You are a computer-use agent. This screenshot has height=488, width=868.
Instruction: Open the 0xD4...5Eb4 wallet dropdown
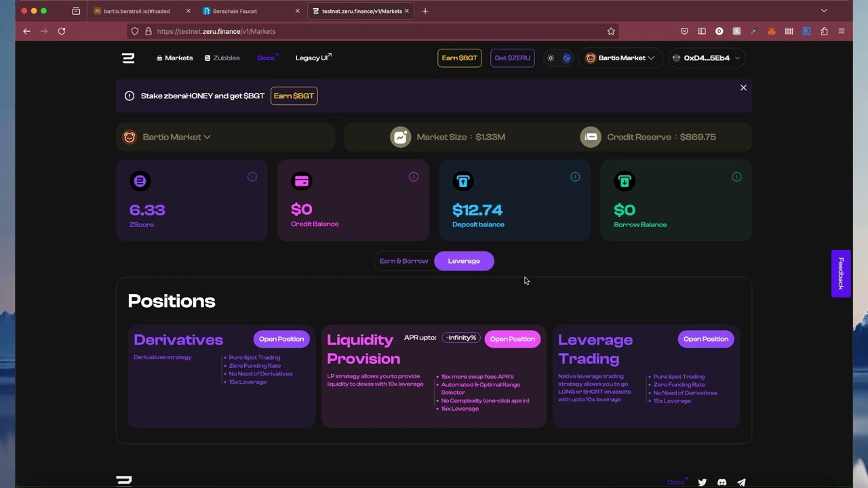coord(707,58)
